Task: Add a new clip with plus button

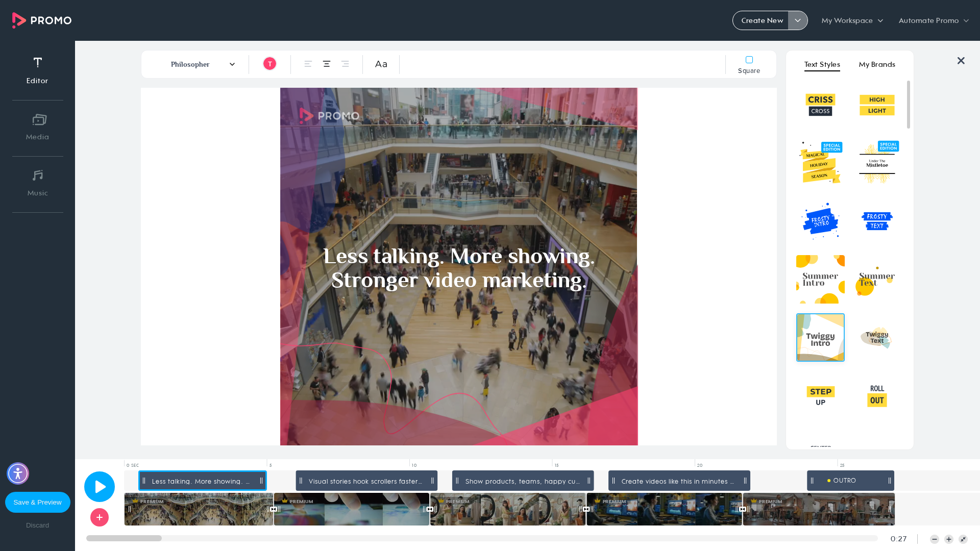Action: 100,517
